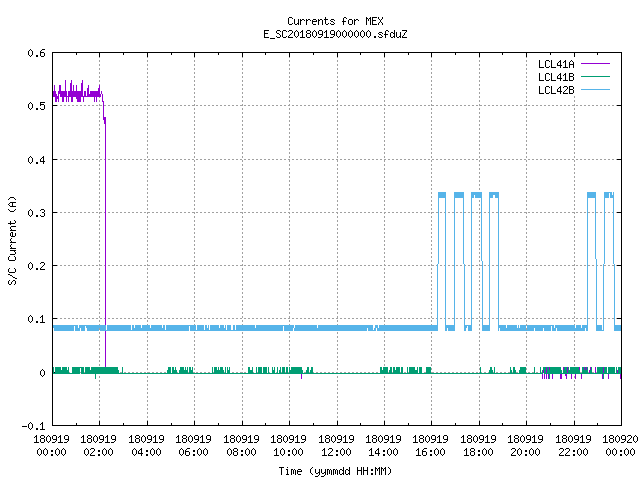Click the light blue line sample beside LCL42B
This screenshot has height=480, width=640.
(595, 90)
